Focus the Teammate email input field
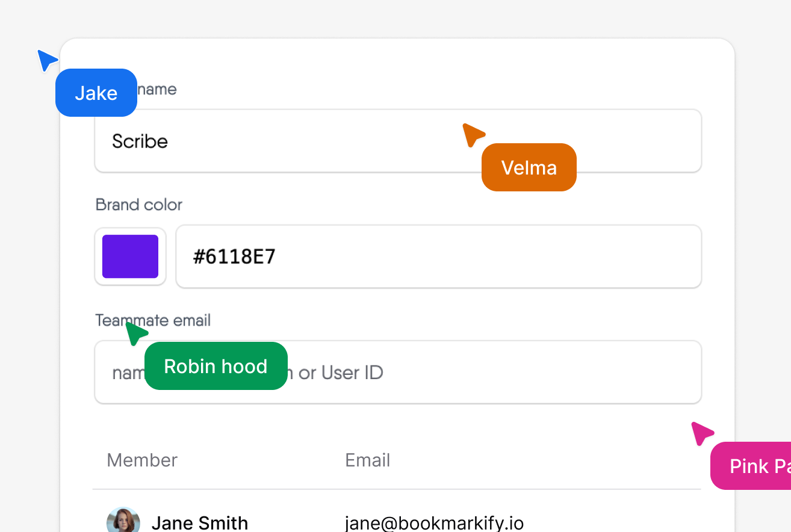The height and width of the screenshot is (532, 791). tap(398, 372)
